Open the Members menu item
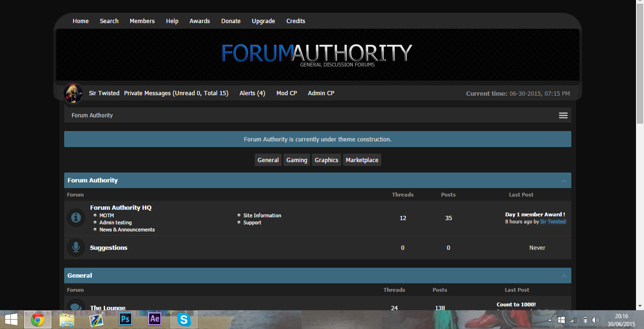644x329 pixels. (x=142, y=21)
